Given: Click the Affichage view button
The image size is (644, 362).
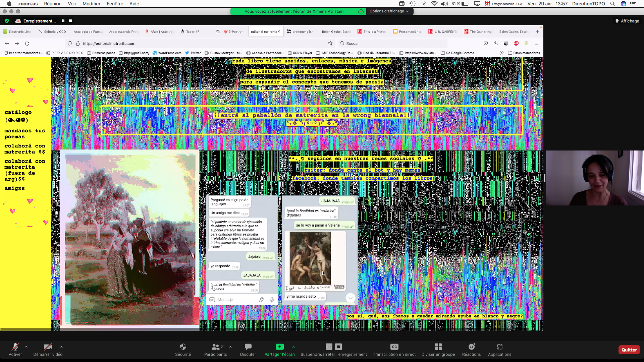Looking at the screenshot, I should point(627,21).
